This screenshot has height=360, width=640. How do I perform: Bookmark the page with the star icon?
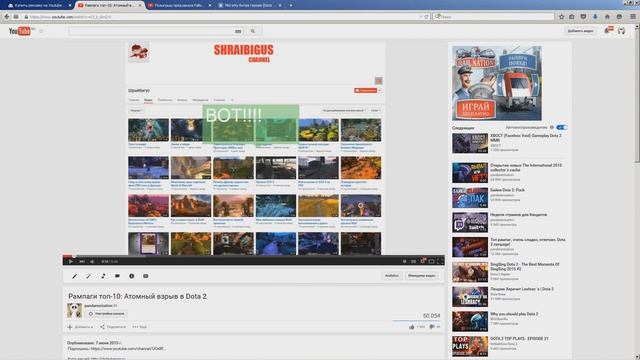click(x=562, y=17)
